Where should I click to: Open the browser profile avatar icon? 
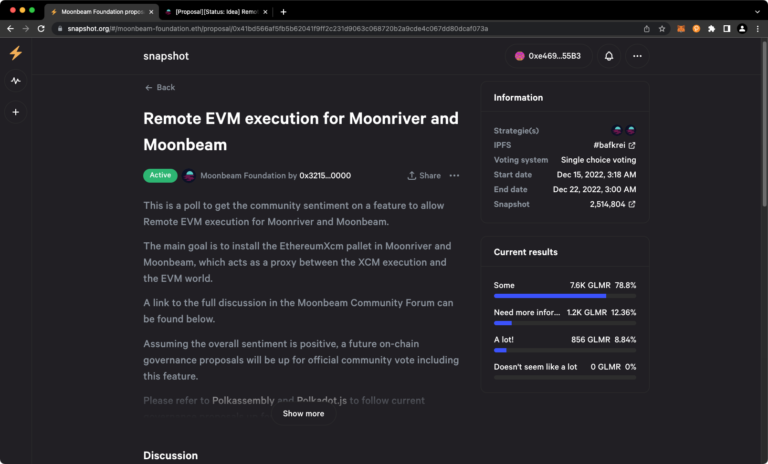click(x=742, y=29)
